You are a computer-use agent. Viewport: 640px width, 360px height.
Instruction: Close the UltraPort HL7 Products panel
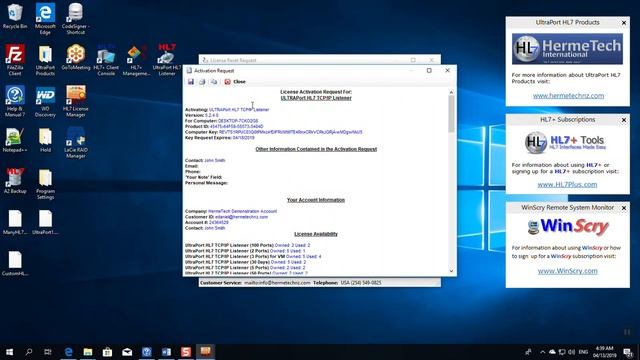click(x=624, y=23)
